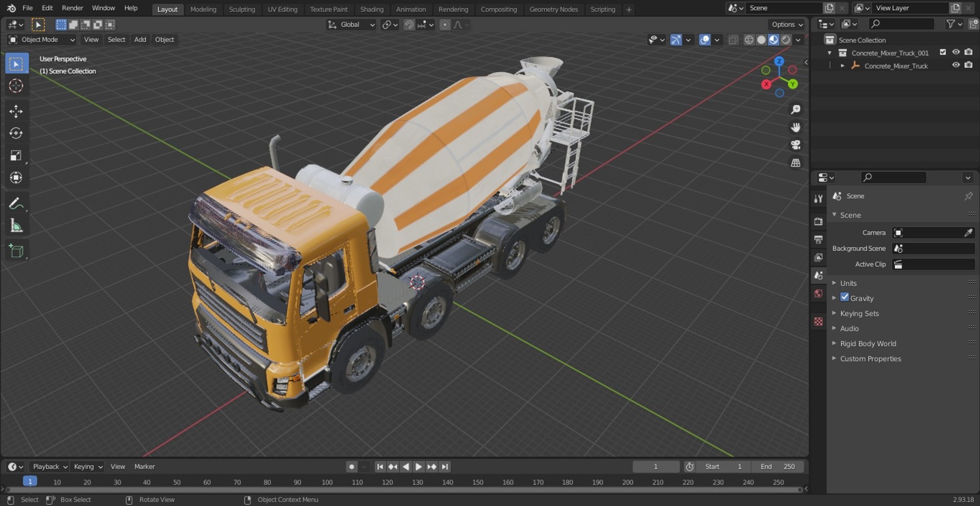Expand Concrete_Mixer_Truck tree item
Image resolution: width=980 pixels, height=506 pixels.
pos(842,66)
